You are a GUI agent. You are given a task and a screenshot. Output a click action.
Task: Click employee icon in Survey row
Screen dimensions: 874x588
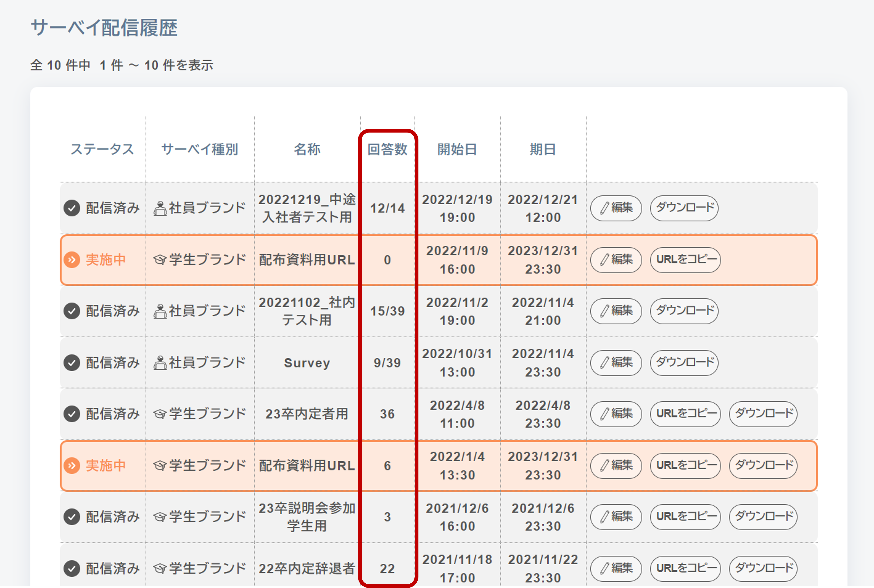click(160, 363)
